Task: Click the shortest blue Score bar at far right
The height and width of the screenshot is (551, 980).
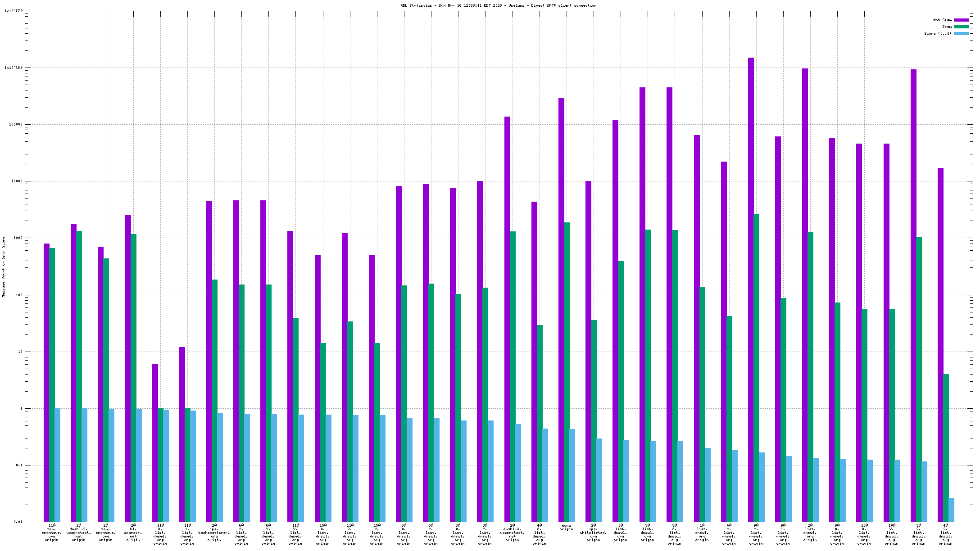Action: [951, 510]
